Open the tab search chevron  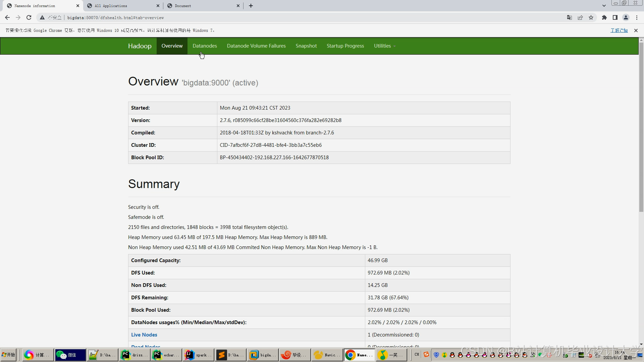(604, 6)
